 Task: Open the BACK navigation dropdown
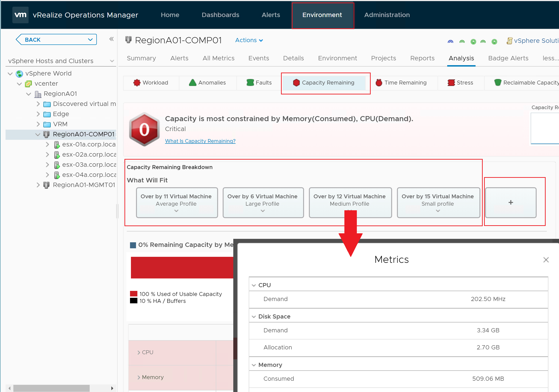90,40
